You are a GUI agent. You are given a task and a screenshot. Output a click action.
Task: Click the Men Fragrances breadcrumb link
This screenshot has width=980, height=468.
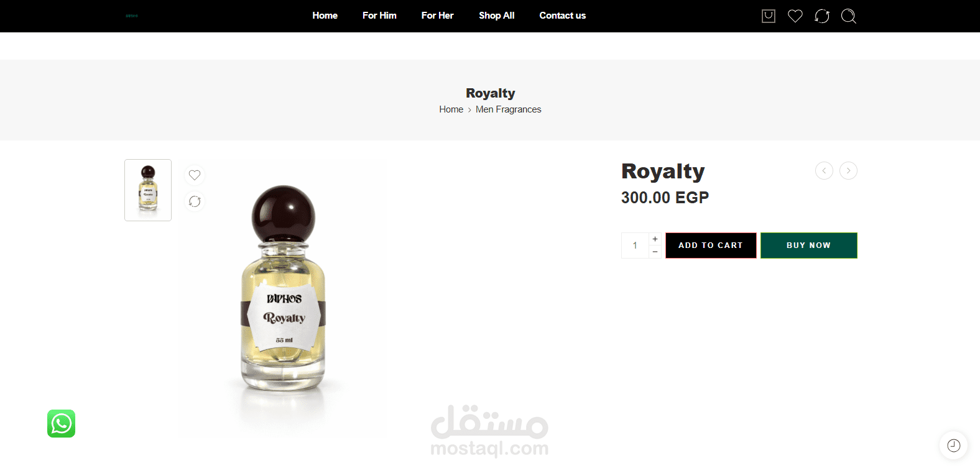click(x=508, y=109)
